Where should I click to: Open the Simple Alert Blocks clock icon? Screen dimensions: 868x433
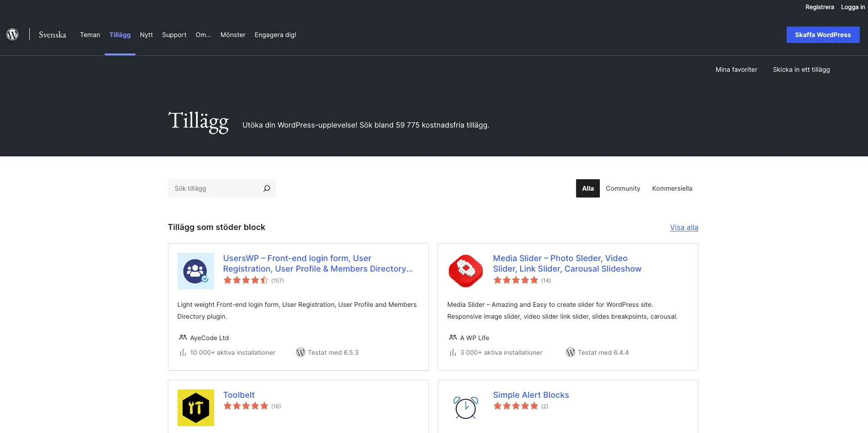(465, 408)
